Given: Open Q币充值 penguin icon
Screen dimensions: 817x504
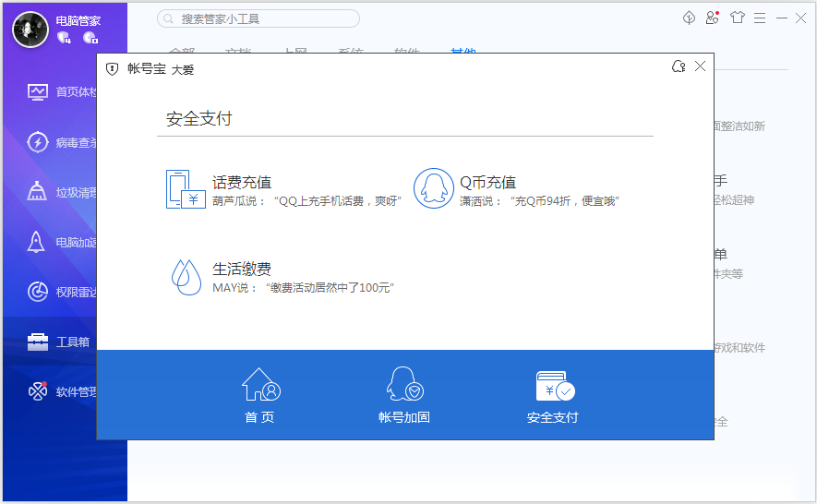Looking at the screenshot, I should 434,188.
